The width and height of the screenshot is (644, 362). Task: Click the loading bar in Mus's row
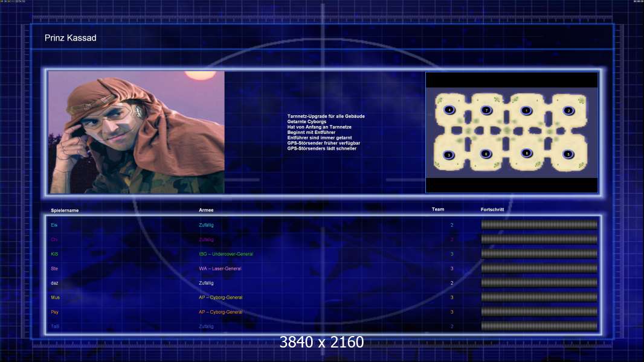pyautogui.click(x=539, y=297)
